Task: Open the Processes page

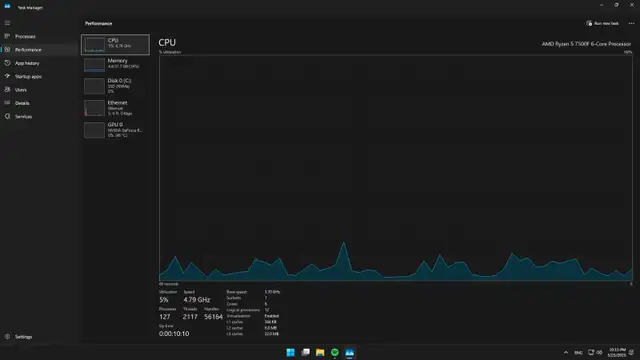Action: click(40, 36)
